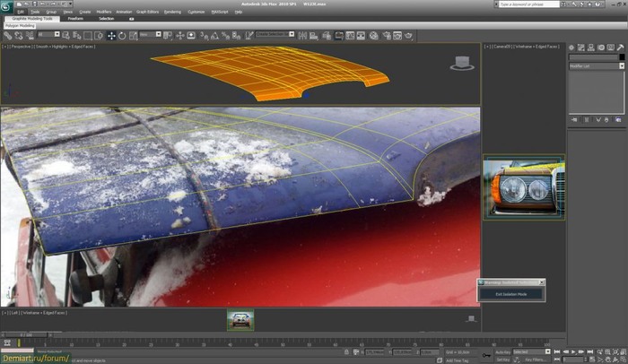Open the Graph Editors menu

tap(147, 12)
